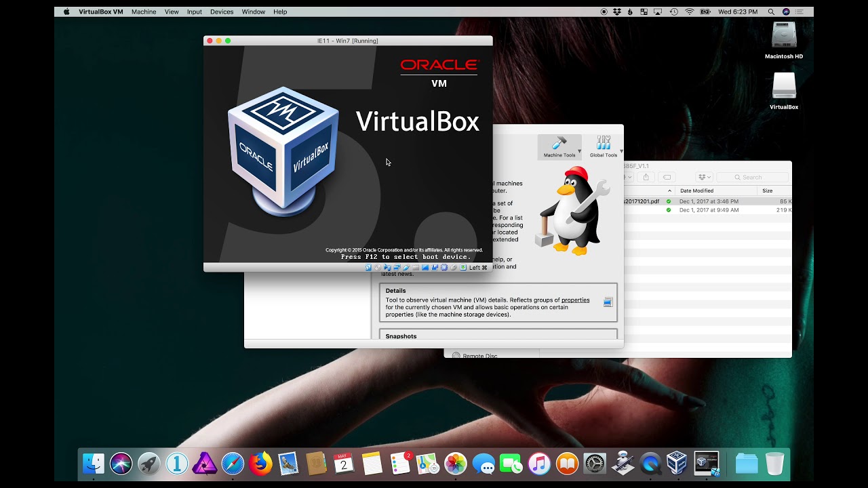Open QuickTime Player from the Dock
The width and height of the screenshot is (868, 488).
click(x=650, y=464)
